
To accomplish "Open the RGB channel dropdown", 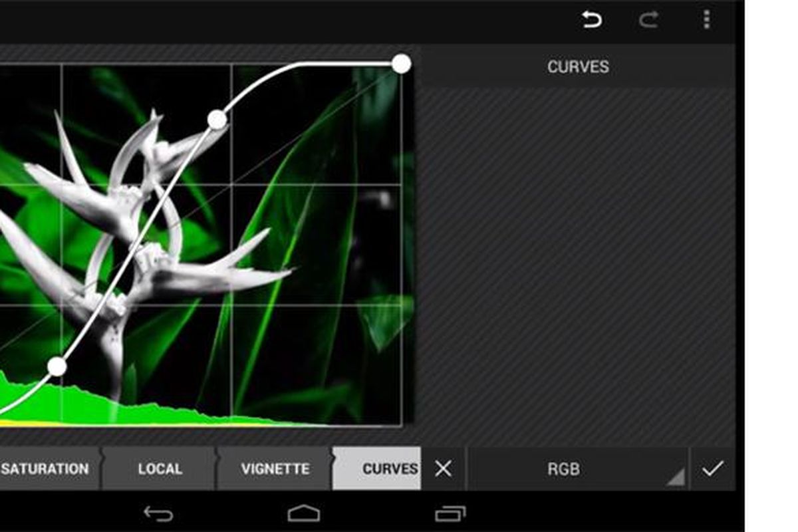I will coord(564,469).
